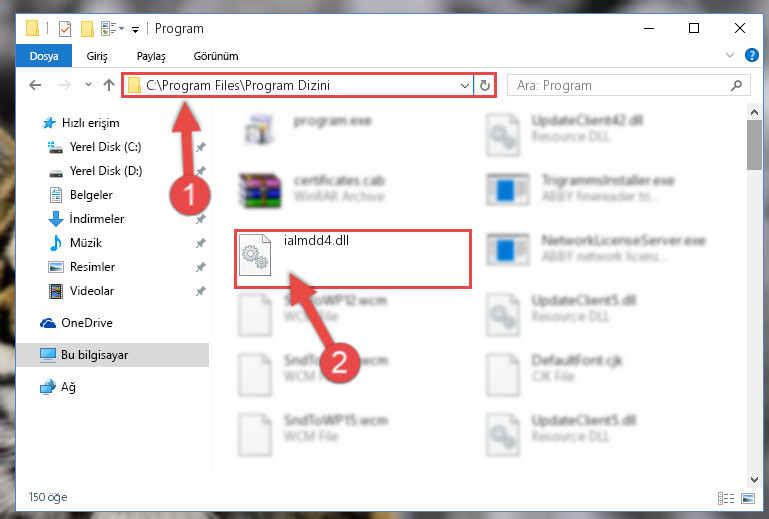Image resolution: width=769 pixels, height=519 pixels.
Task: Open Yerel Disk (C:) in sidebar
Action: point(105,147)
